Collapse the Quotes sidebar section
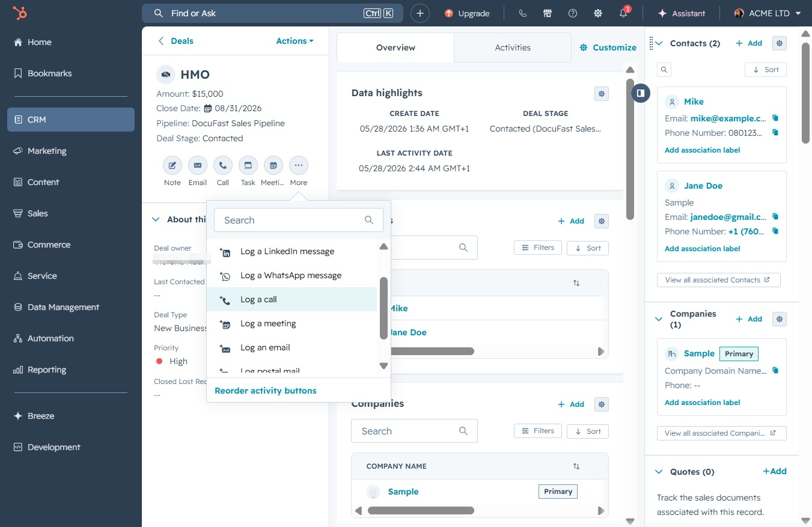The image size is (812, 527). click(x=659, y=472)
